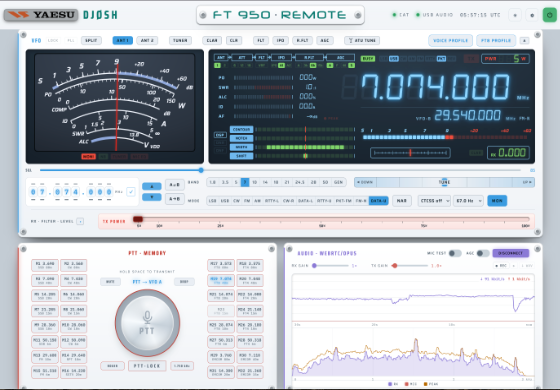Click the NOTCH DSP button
This screenshot has width=560, height=390.
241,138
